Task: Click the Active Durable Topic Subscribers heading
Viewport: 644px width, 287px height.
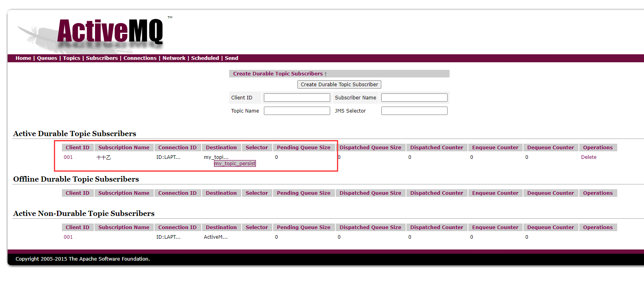Action: point(75,134)
